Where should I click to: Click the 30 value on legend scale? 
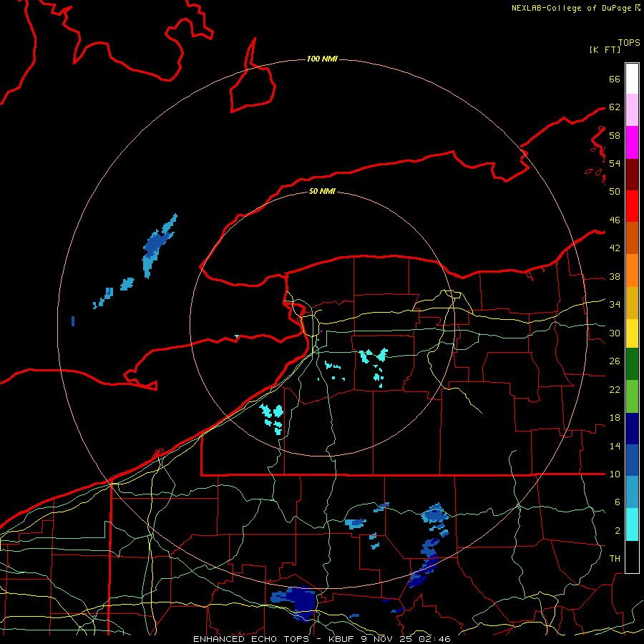tap(615, 333)
